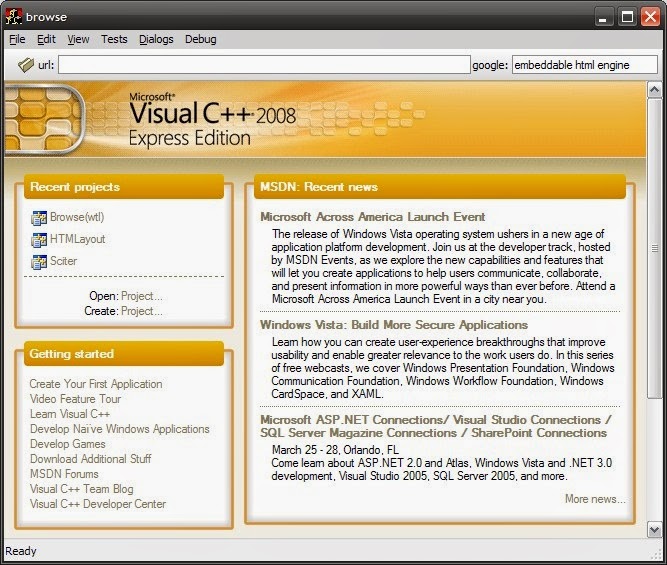Click the More news... link
This screenshot has height=565, width=667.
[595, 499]
